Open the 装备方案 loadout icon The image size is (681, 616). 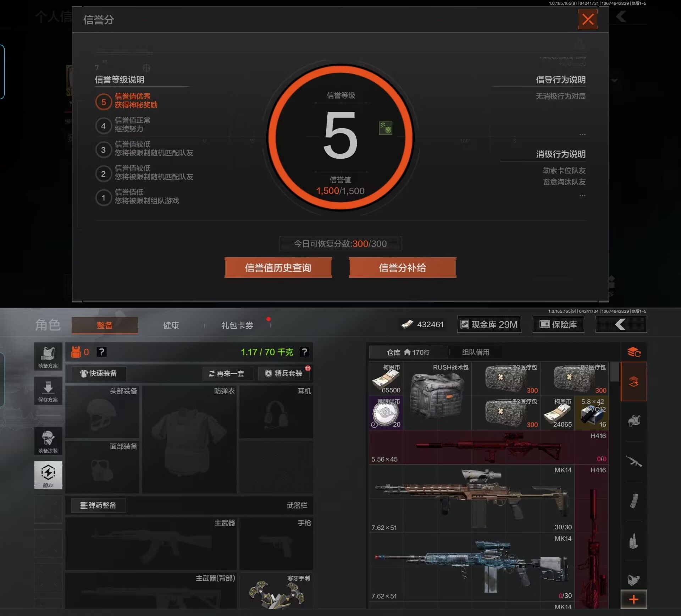[x=48, y=357]
